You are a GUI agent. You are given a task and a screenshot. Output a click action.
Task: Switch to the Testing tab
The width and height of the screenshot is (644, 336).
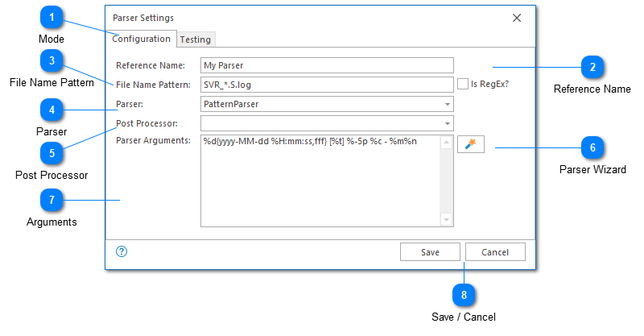pos(196,39)
